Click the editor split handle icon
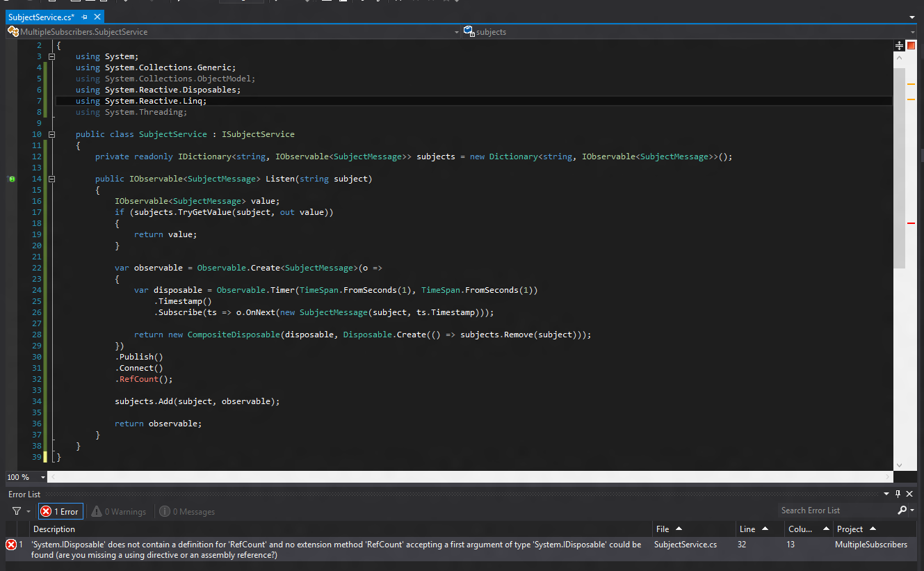 click(x=899, y=45)
